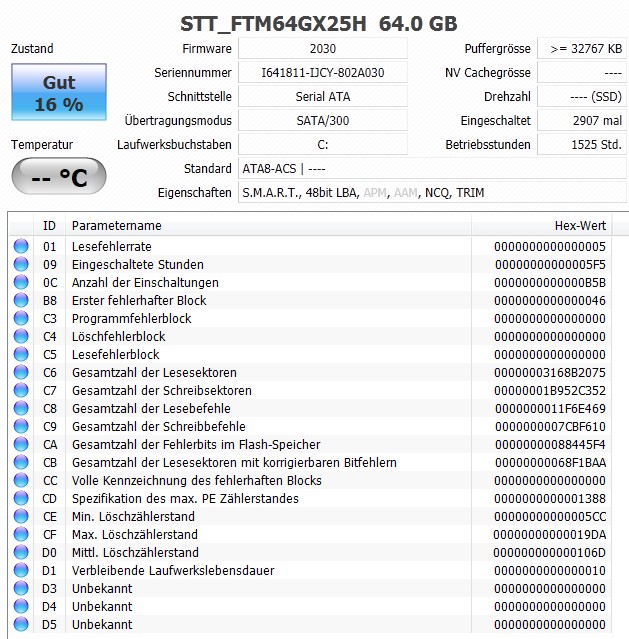Click the status orb for Mittl. Löschzählerstand
629x639 pixels.
click(21, 552)
